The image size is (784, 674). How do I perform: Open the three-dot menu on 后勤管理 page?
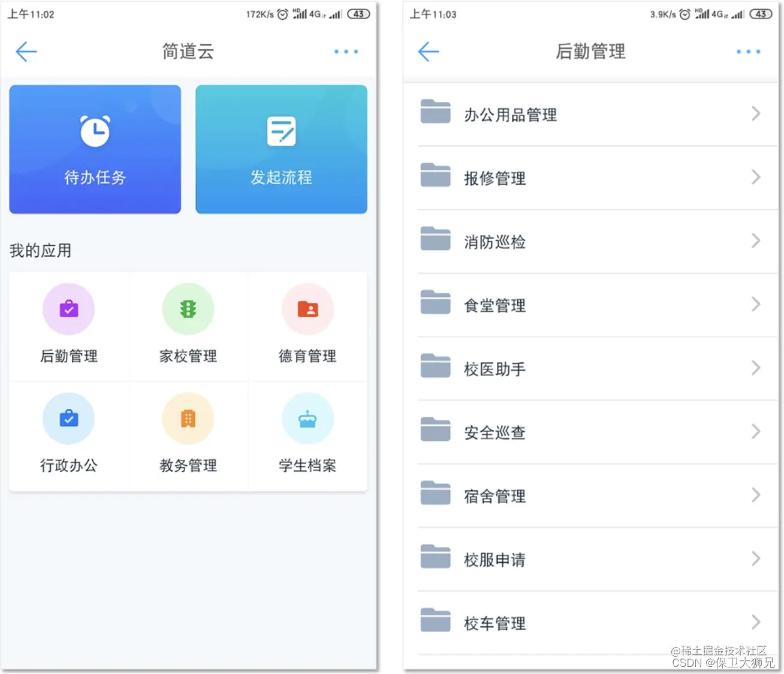point(747,52)
